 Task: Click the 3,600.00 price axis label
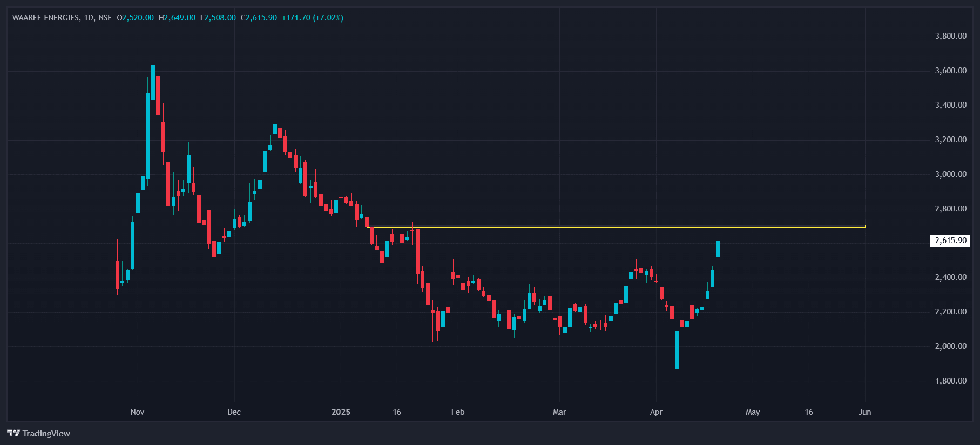click(x=951, y=71)
